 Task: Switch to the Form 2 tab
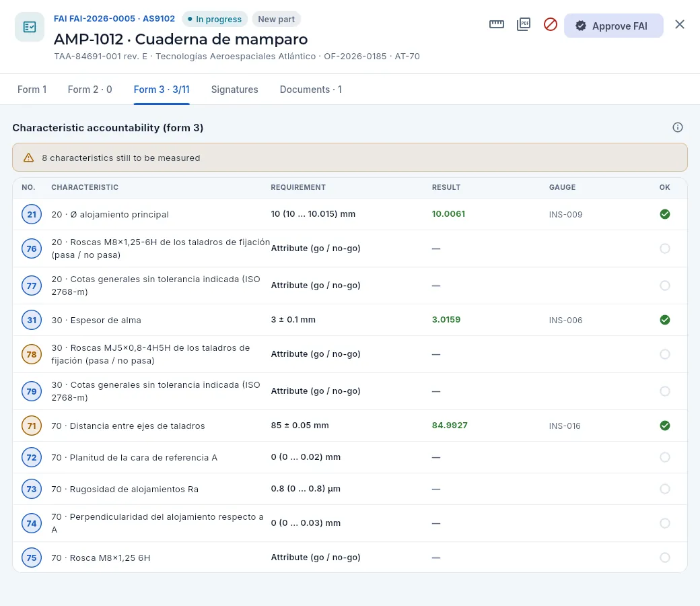[90, 90]
